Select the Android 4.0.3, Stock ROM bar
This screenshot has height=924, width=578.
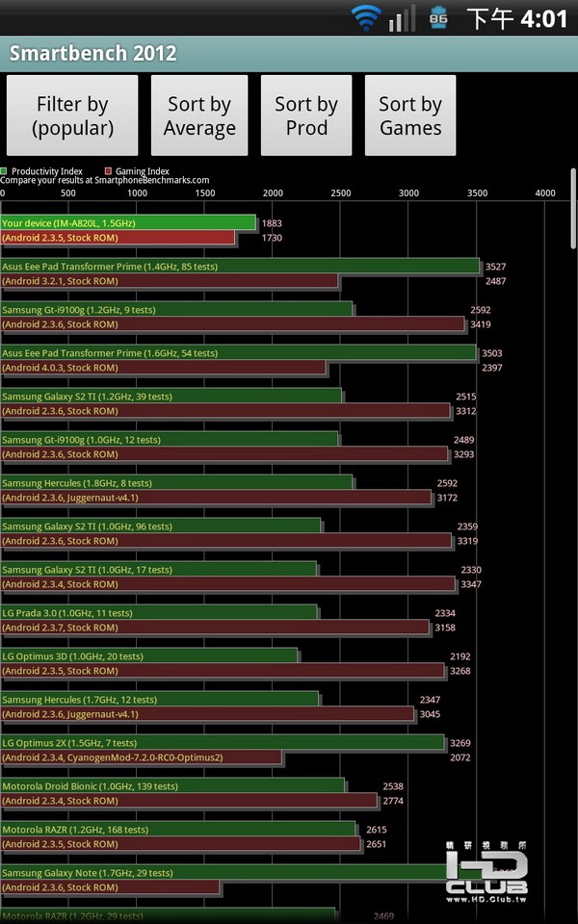click(163, 368)
